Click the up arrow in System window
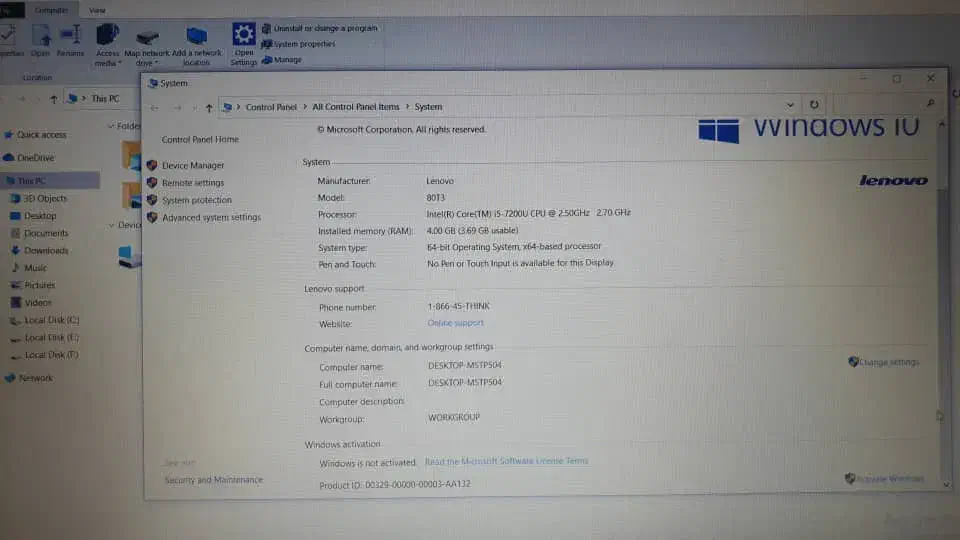960x540 pixels. pyautogui.click(x=209, y=108)
